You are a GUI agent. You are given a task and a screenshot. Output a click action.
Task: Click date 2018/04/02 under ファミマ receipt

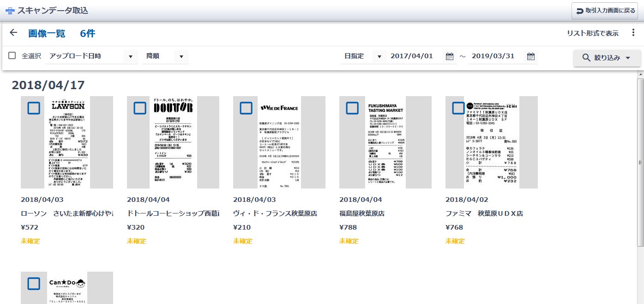(467, 200)
